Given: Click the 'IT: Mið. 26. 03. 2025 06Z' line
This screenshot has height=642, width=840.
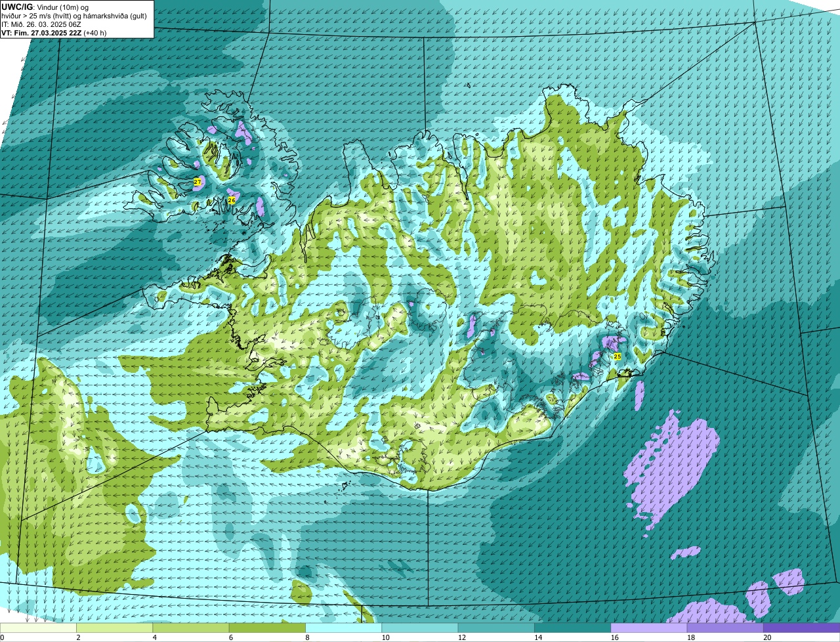Looking at the screenshot, I should pos(41,24).
